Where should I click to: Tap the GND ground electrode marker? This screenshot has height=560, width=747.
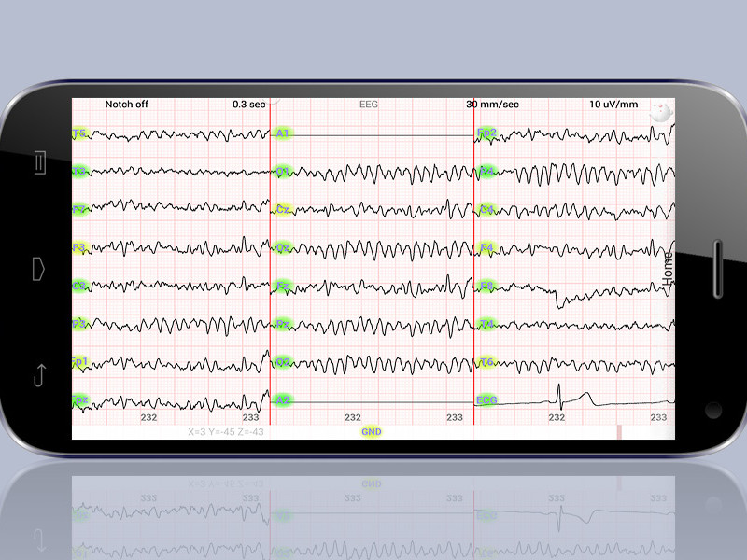pyautogui.click(x=372, y=432)
